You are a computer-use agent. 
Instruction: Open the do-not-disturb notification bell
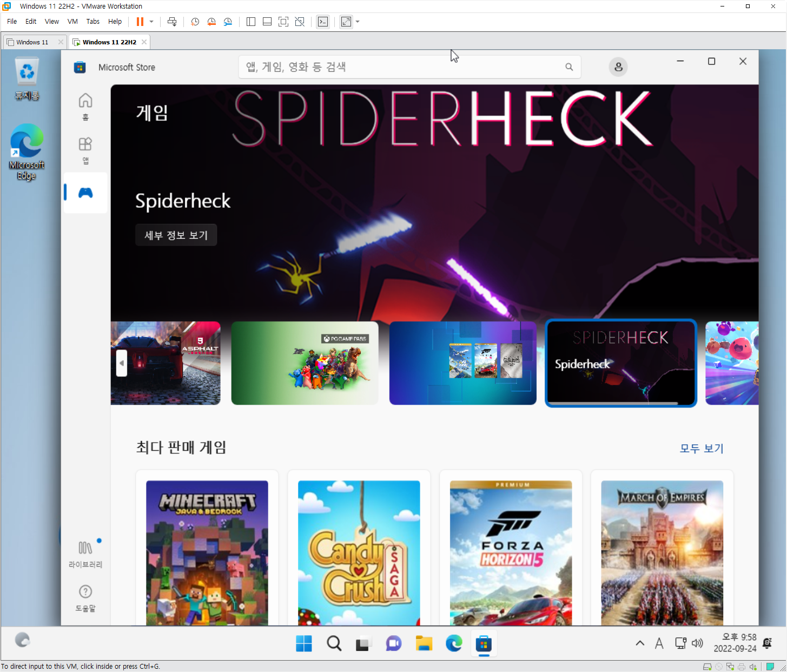point(768,643)
